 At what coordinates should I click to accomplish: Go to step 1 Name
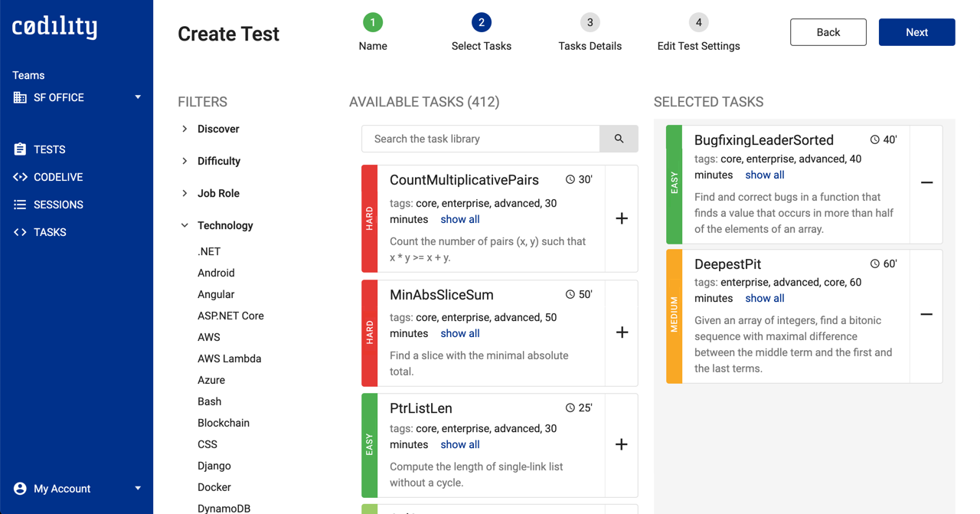[373, 23]
